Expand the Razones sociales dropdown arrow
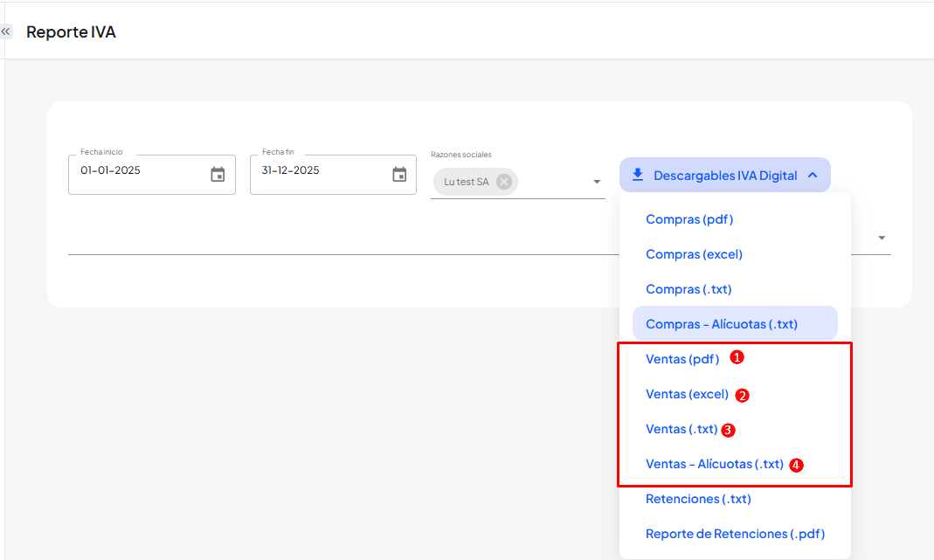The width and height of the screenshot is (934, 560). coord(597,182)
